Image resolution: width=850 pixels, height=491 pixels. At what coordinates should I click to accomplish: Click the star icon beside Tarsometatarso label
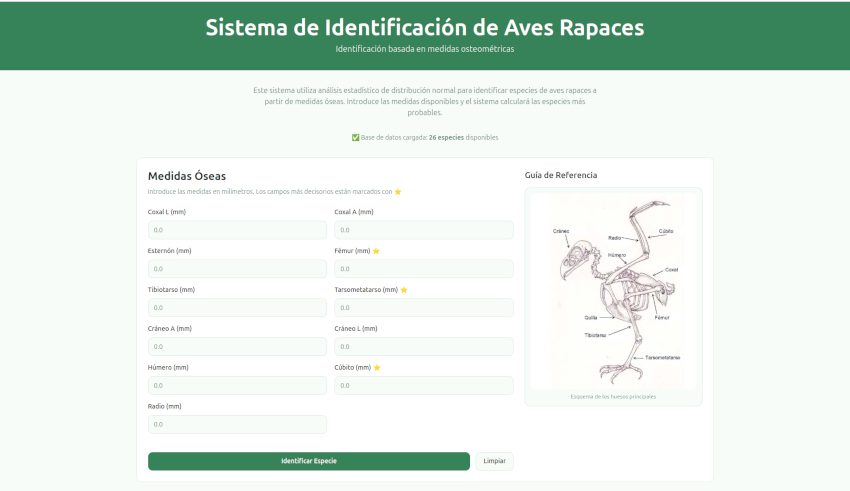(404, 290)
